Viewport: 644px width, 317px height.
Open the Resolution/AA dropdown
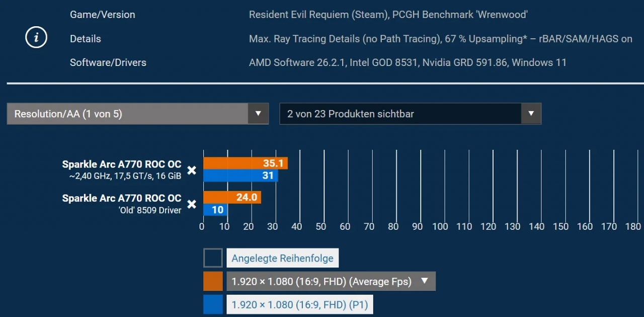138,114
